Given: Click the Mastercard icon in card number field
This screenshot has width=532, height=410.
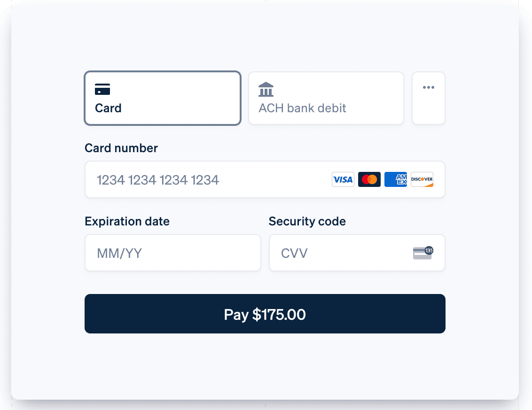Looking at the screenshot, I should tap(369, 179).
